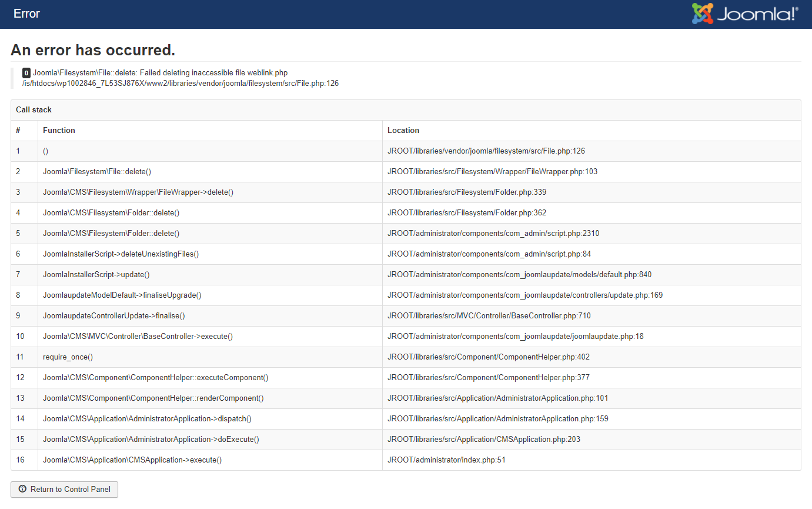Image resolution: width=812 pixels, height=509 pixels.
Task: Select the 'An error has occurred.' heading
Action: click(x=93, y=50)
